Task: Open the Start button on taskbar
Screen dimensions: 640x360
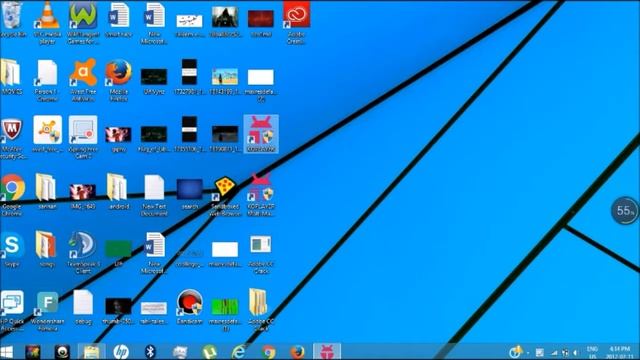Action: pyautogui.click(x=7, y=352)
